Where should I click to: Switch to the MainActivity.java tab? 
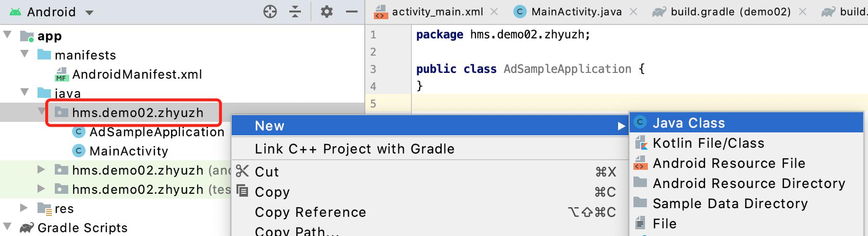(576, 12)
